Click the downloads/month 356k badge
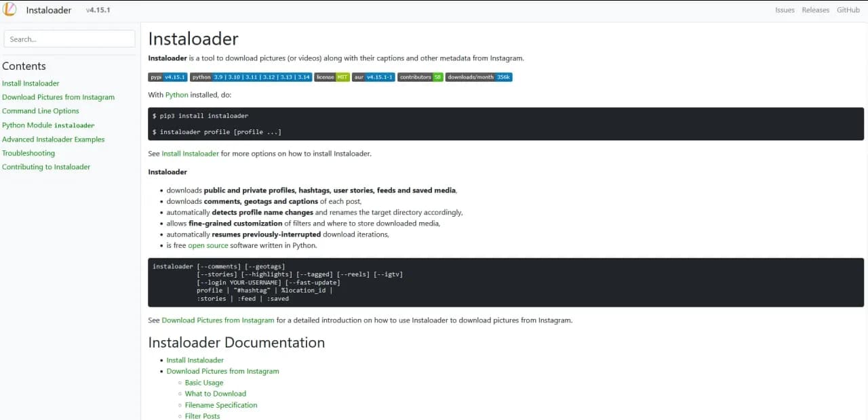The height and width of the screenshot is (420, 868). tap(479, 77)
